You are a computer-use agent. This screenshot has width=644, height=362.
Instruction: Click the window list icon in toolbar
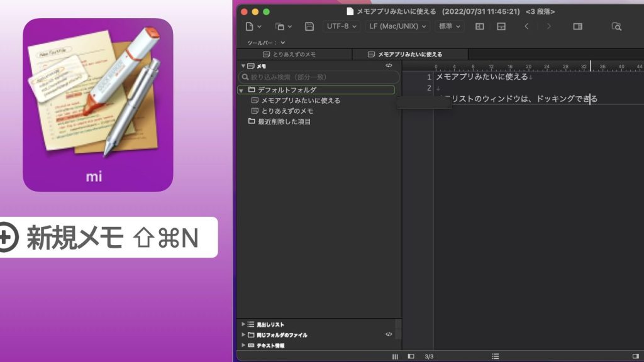click(279, 26)
